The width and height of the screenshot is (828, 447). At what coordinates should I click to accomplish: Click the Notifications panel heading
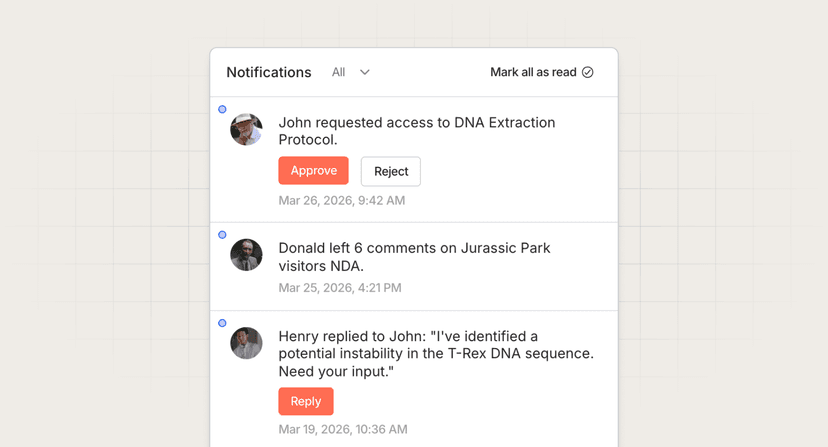pyautogui.click(x=269, y=72)
